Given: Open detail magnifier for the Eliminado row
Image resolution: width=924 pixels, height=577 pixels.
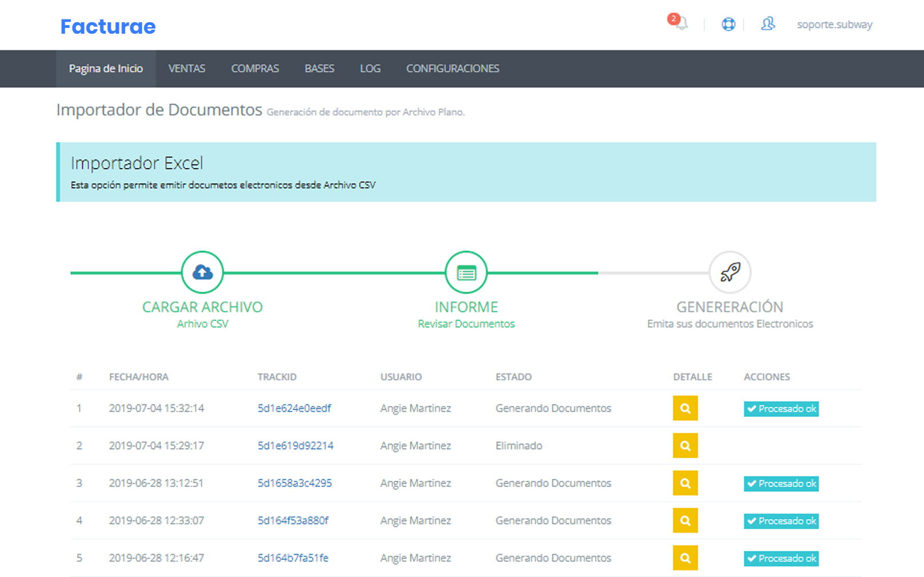Looking at the screenshot, I should [x=685, y=446].
